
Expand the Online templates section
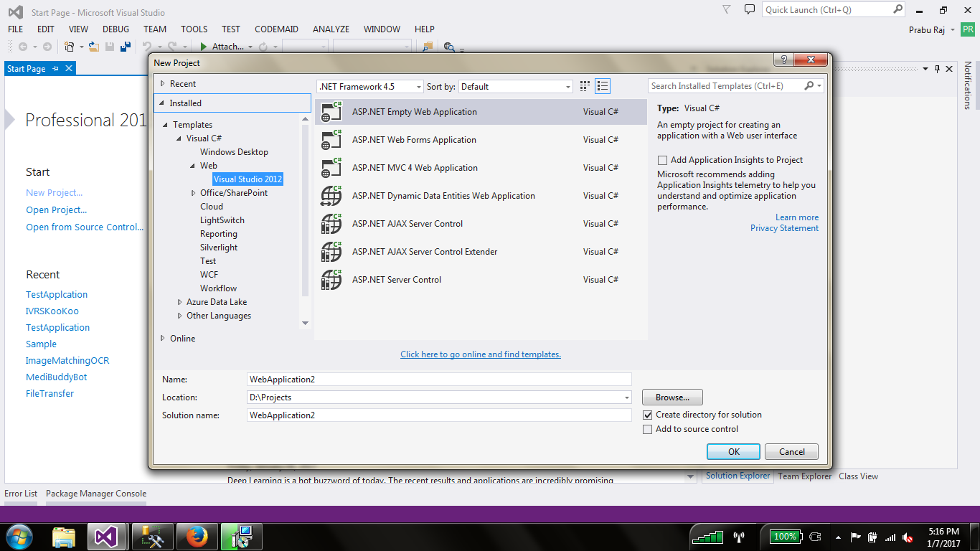point(163,339)
